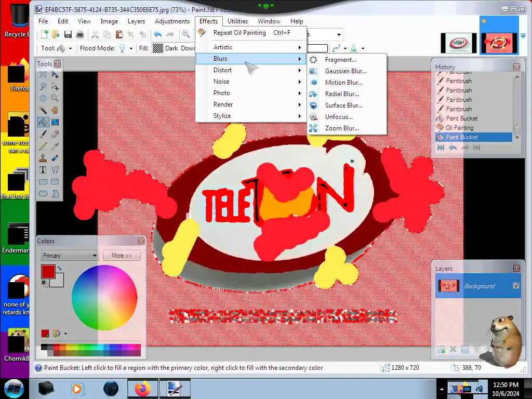Step backward in History panel

tap(453, 147)
